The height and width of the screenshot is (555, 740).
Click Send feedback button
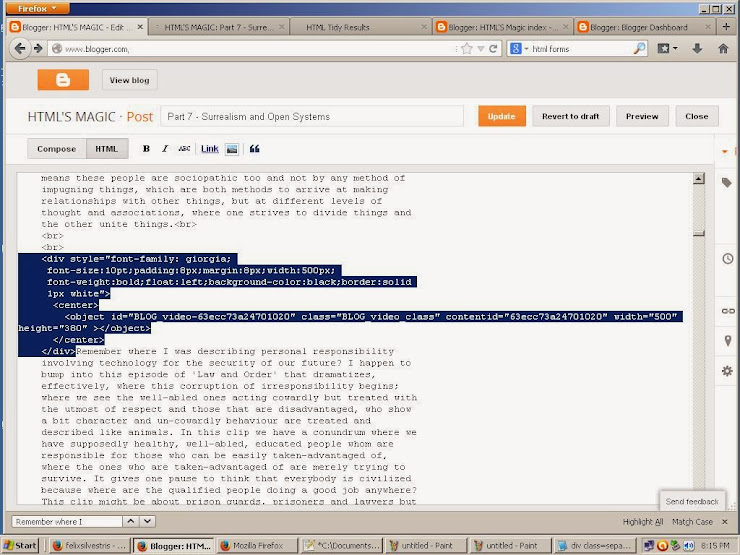[692, 502]
